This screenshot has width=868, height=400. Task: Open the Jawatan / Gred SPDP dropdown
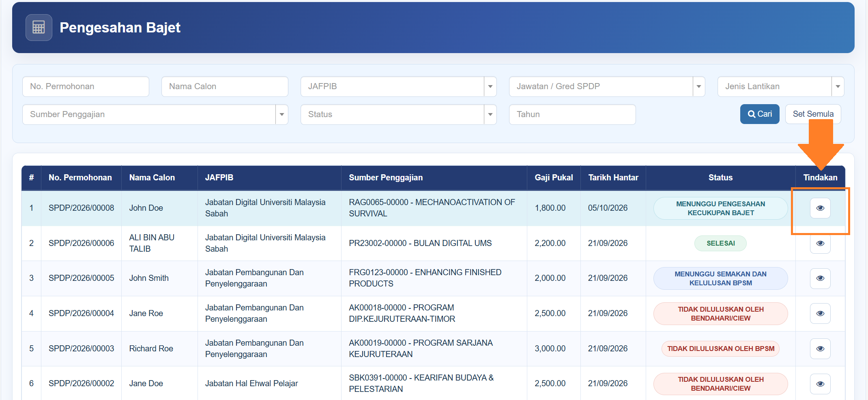click(607, 86)
